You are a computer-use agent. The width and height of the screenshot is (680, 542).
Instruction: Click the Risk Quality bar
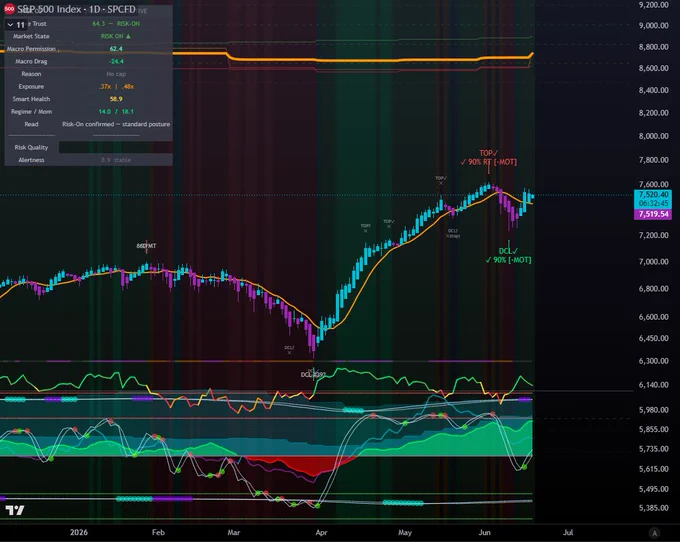(x=115, y=147)
